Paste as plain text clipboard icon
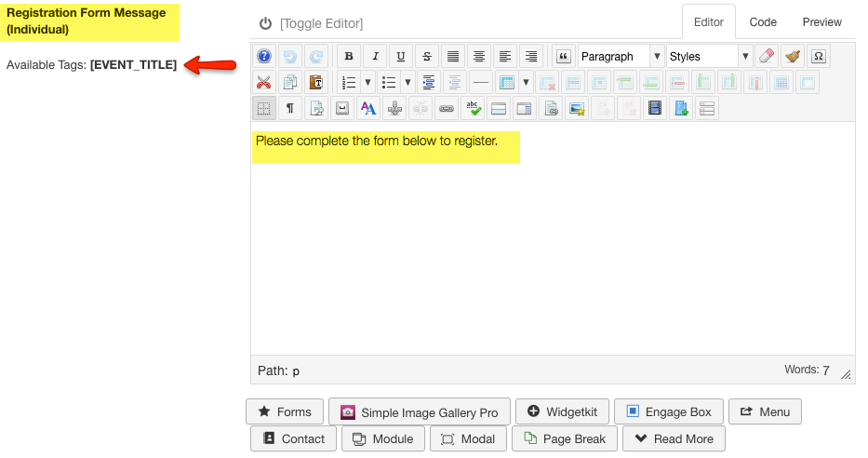The height and width of the screenshot is (458, 868). coord(316,83)
